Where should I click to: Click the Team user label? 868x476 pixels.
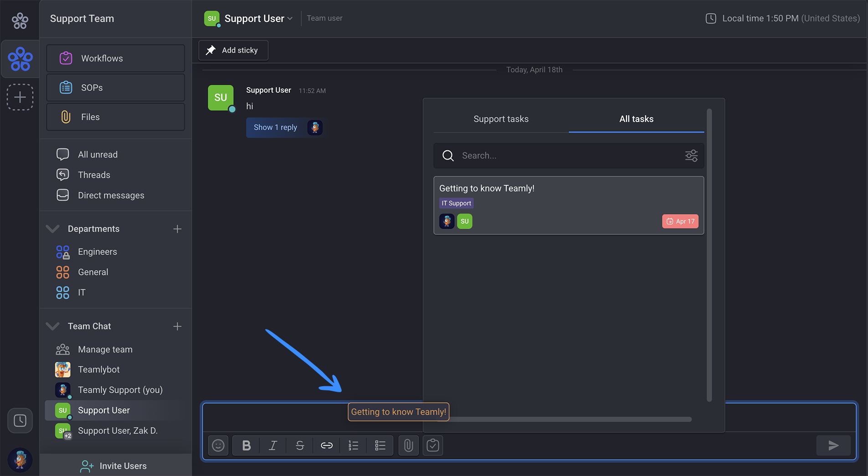click(x=324, y=18)
